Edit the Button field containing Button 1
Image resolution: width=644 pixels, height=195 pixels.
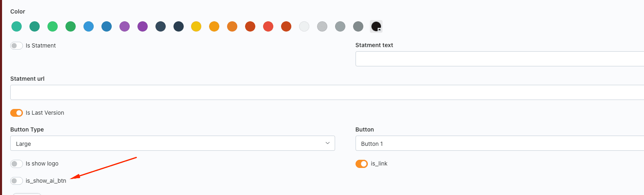click(x=500, y=143)
